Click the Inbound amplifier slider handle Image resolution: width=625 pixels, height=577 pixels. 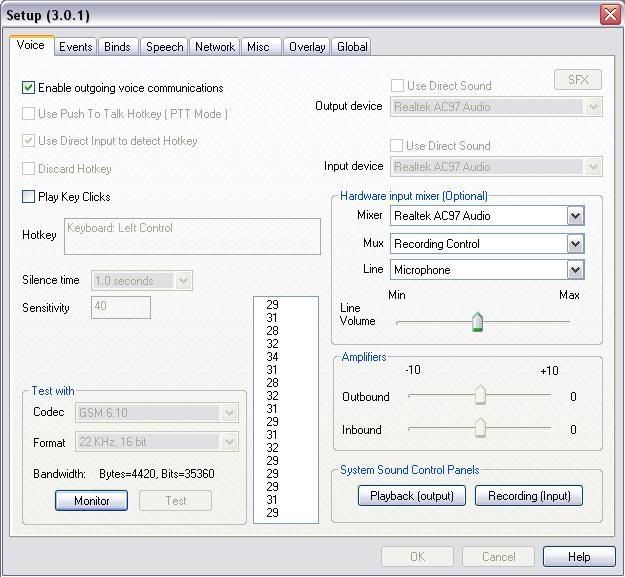point(480,428)
